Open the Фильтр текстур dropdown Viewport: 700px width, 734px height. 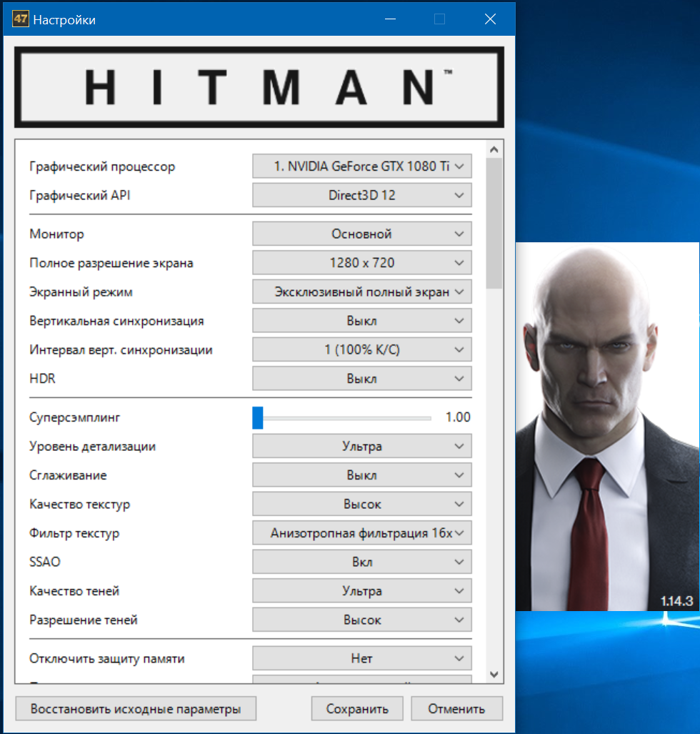[361, 533]
